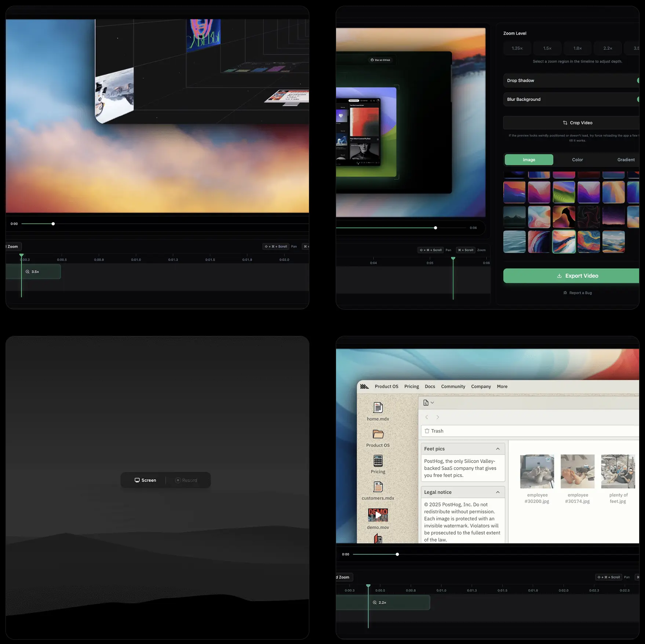This screenshot has width=645, height=644.
Task: Disable the Drop Shadow toggle
Action: click(638, 80)
